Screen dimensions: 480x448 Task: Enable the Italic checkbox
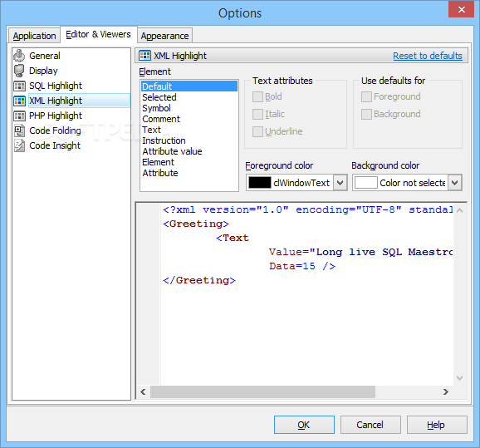click(x=257, y=115)
